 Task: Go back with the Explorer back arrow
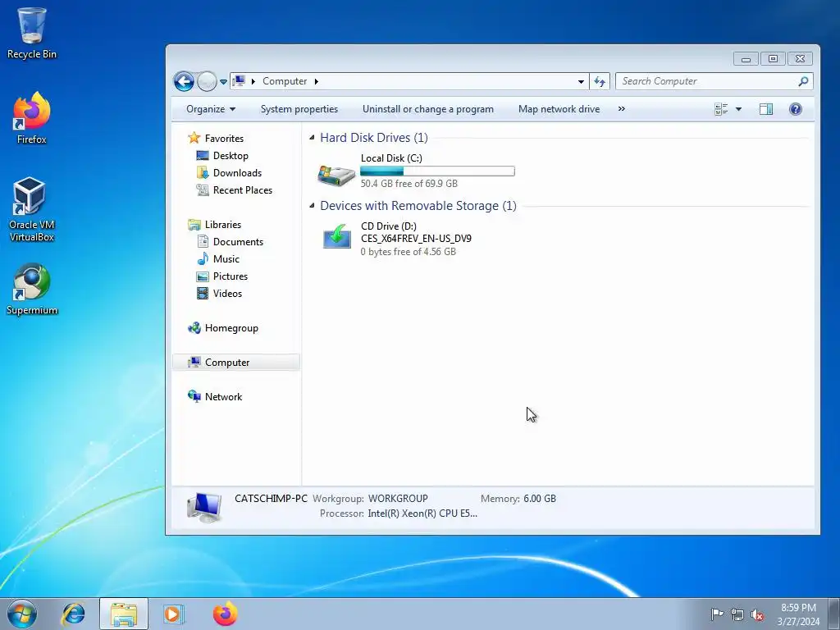pos(184,81)
